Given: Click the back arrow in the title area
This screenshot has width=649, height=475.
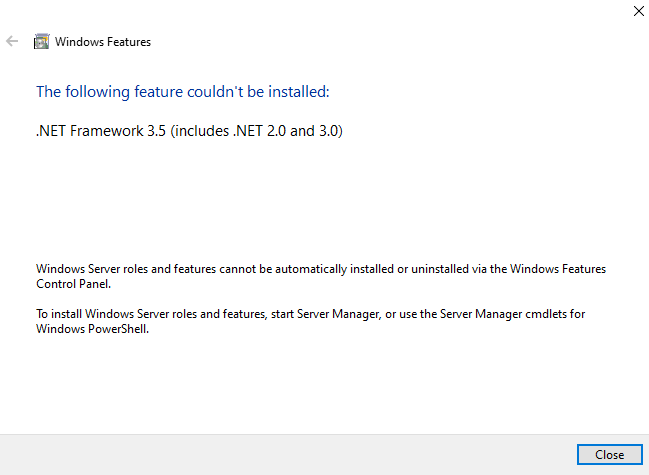Looking at the screenshot, I should pyautogui.click(x=12, y=42).
